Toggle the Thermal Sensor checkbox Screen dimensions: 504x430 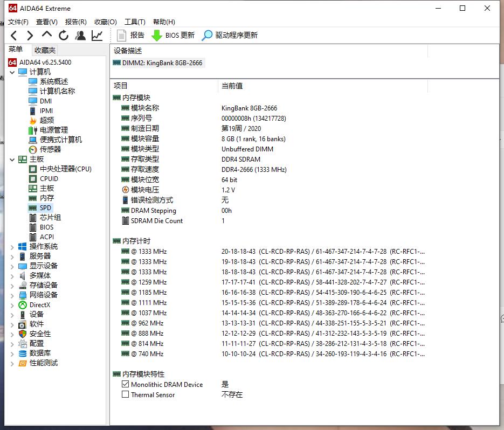point(126,394)
